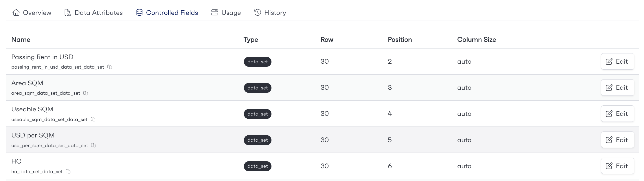The image size is (644, 181).
Task: Copy the area_sqm_data_set_data_set key
Action: pyautogui.click(x=86, y=93)
